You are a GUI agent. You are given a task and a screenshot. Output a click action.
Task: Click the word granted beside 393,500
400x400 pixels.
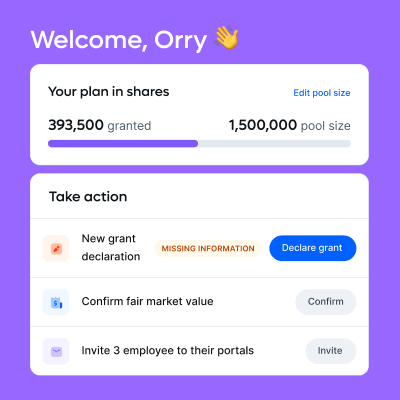[129, 126]
